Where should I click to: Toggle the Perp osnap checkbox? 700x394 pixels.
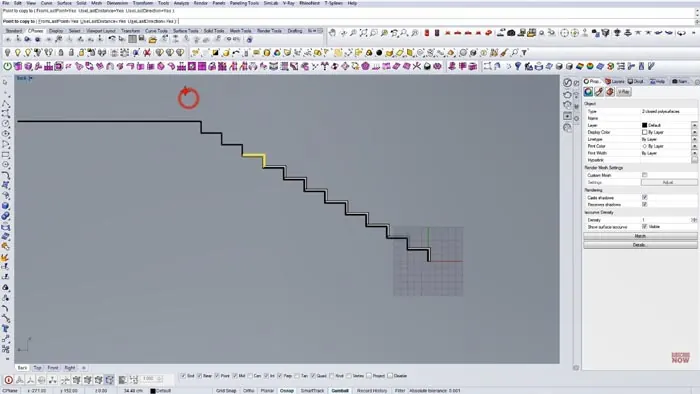[x=279, y=376]
